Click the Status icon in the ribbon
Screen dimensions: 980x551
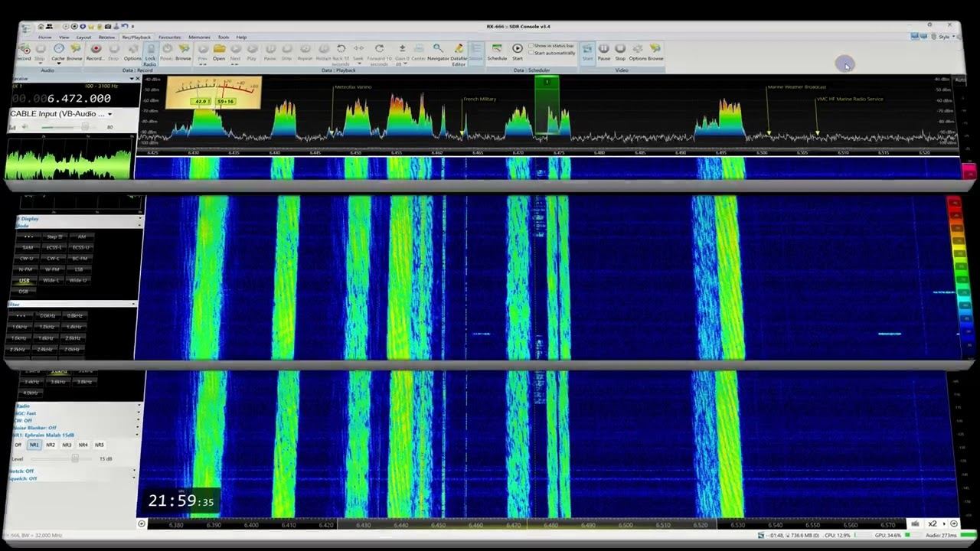click(x=475, y=52)
